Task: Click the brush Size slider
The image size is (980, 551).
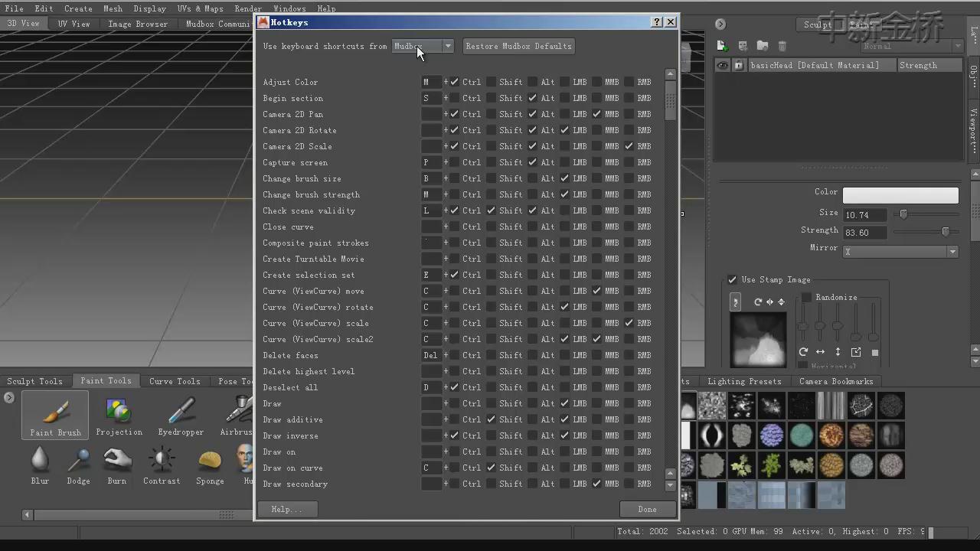Action: (926, 214)
